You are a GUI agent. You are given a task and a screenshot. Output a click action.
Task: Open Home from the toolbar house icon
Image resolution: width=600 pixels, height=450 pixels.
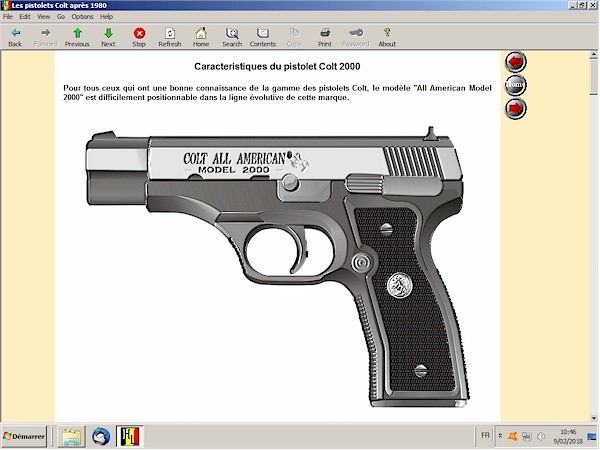(x=201, y=37)
